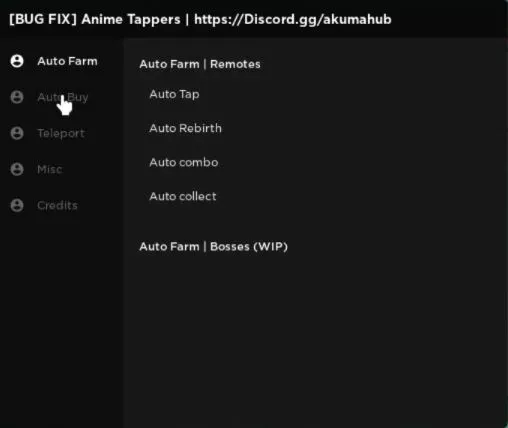The height and width of the screenshot is (428, 508).
Task: Enable the Auto Tap option
Action: point(174,94)
